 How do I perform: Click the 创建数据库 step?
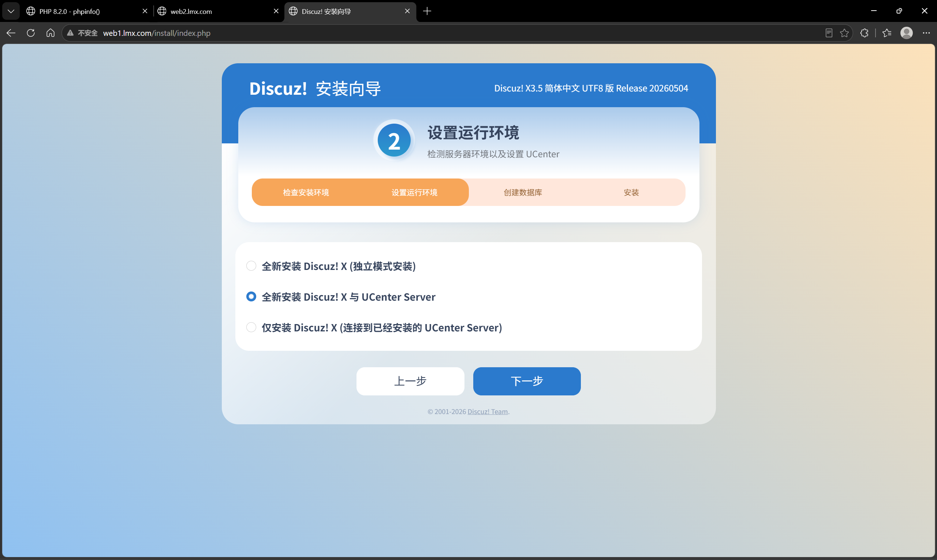[x=522, y=192]
